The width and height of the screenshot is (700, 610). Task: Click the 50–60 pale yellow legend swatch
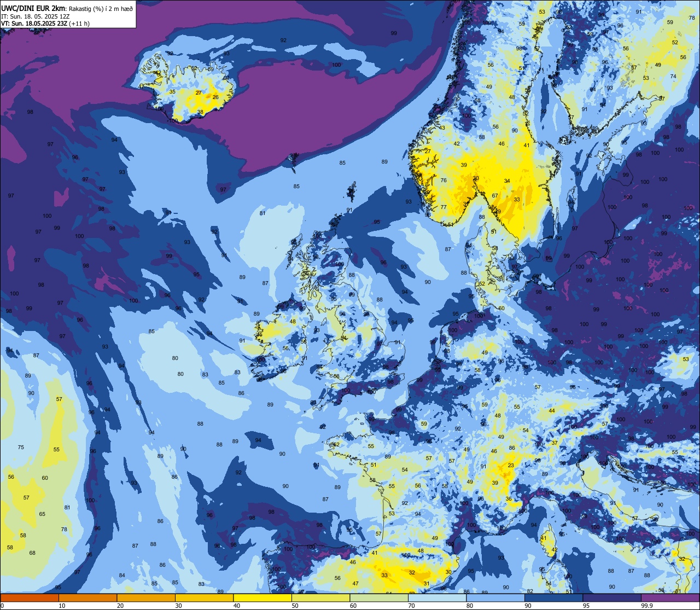pos(320,597)
